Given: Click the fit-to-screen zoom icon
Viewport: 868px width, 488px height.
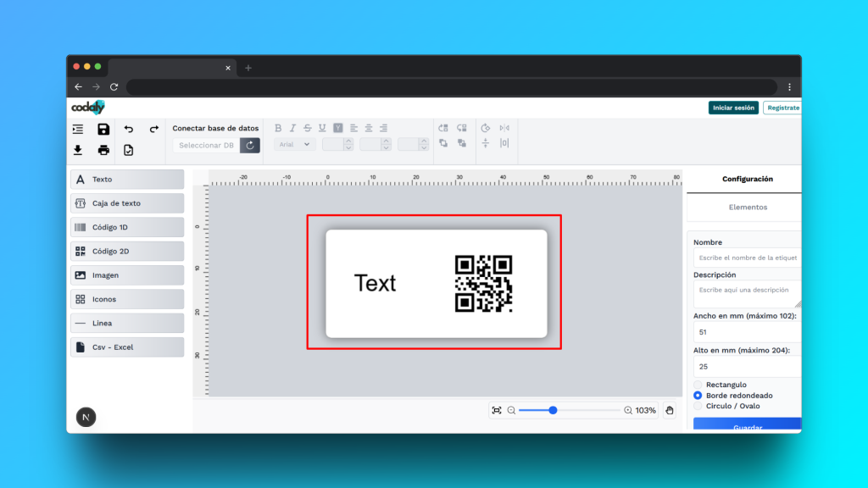Looking at the screenshot, I should tap(497, 410).
